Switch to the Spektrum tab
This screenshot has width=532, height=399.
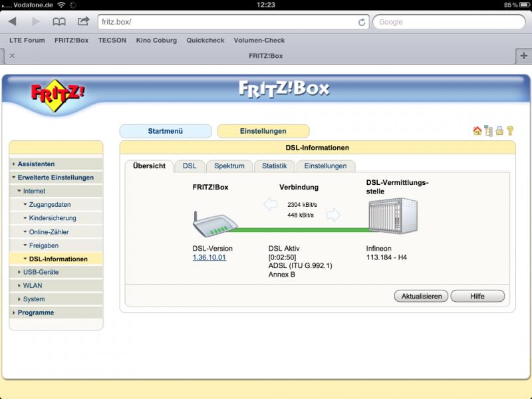pyautogui.click(x=229, y=166)
